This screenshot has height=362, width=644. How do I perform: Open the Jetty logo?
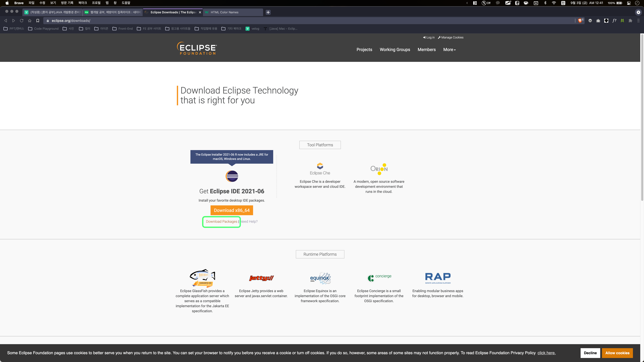coord(261,278)
